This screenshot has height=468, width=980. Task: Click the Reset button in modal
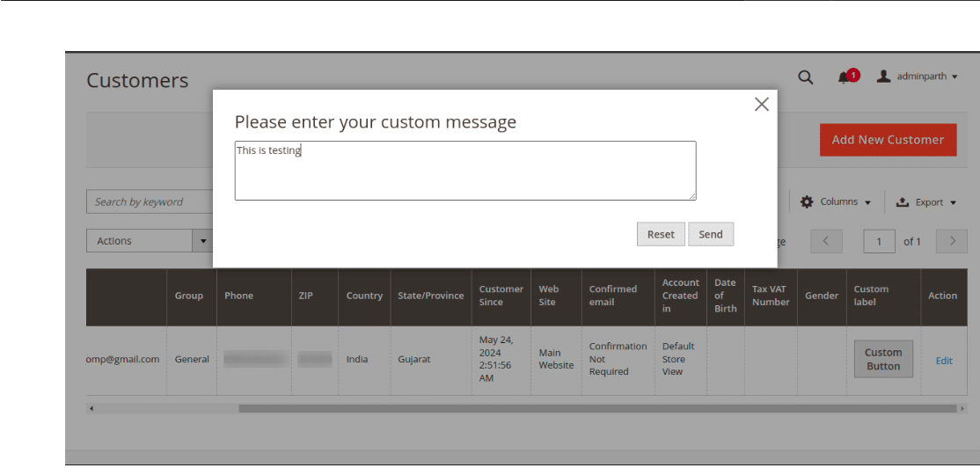[661, 234]
